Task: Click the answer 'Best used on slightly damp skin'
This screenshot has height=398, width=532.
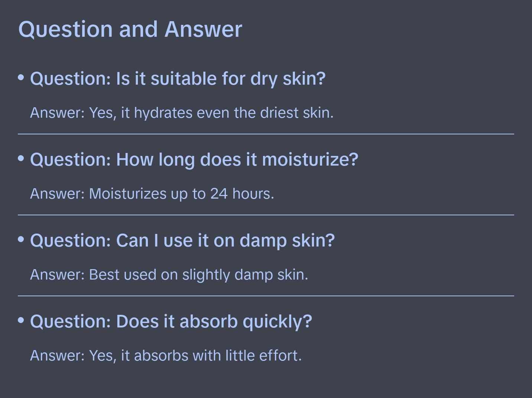Action: click(169, 275)
